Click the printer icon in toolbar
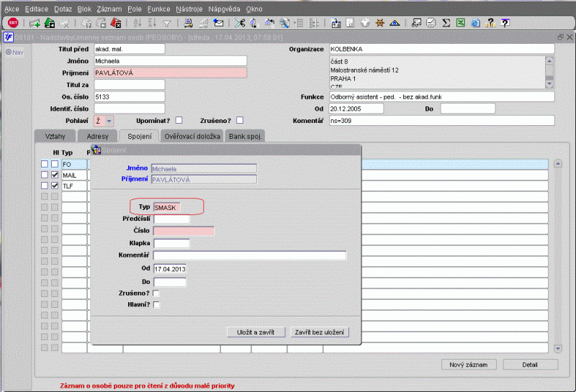This screenshot has width=576, height=392. pos(189,23)
